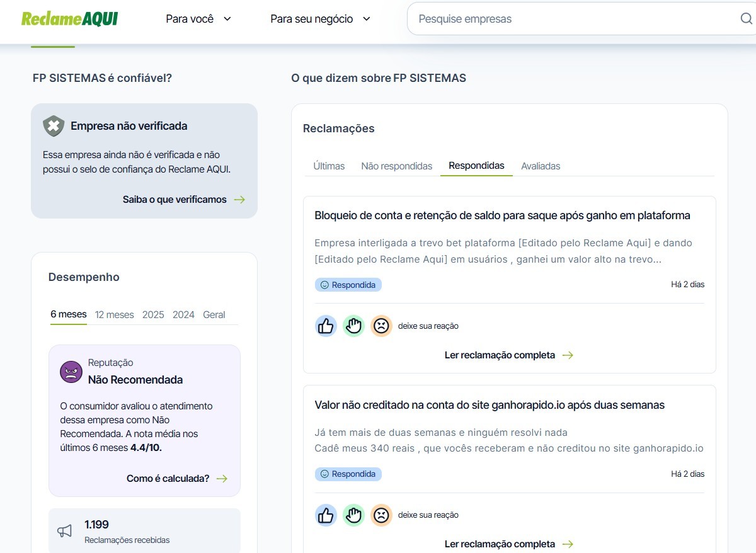This screenshot has width=756, height=553.
Task: Click arrow beside Saiba o que verificamos
Action: coord(239,200)
